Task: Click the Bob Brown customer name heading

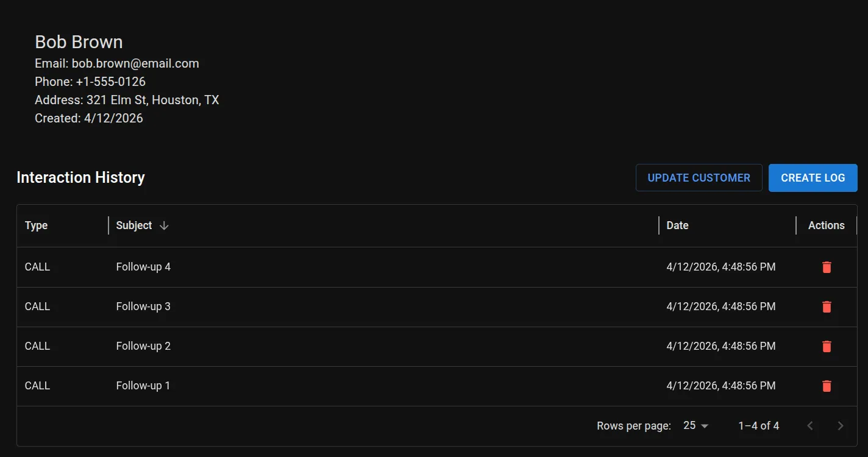Action: point(79,42)
